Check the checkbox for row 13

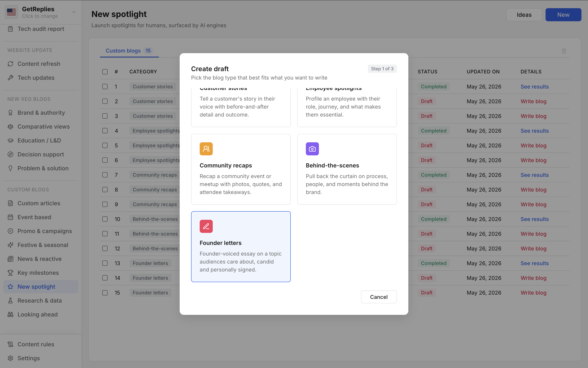[x=105, y=263]
